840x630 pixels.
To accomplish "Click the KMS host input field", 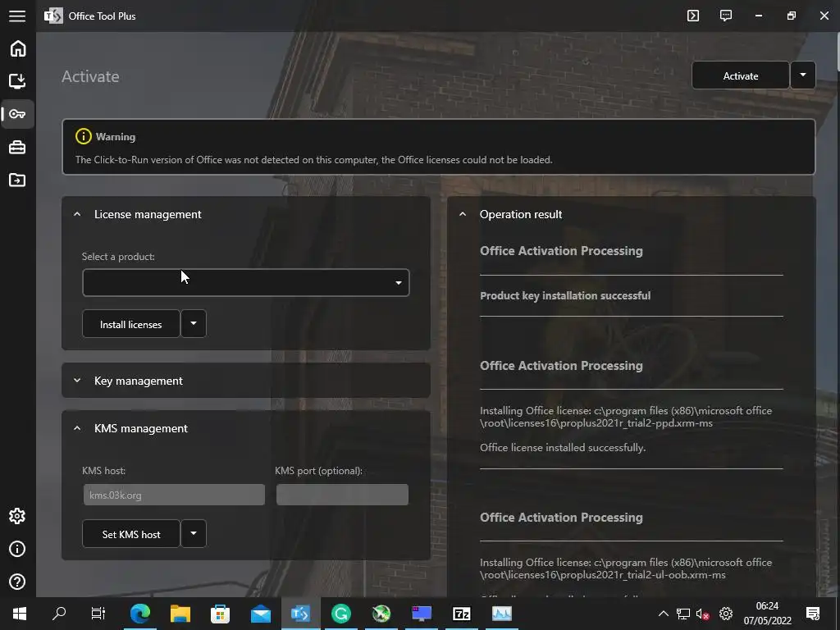I will point(174,495).
